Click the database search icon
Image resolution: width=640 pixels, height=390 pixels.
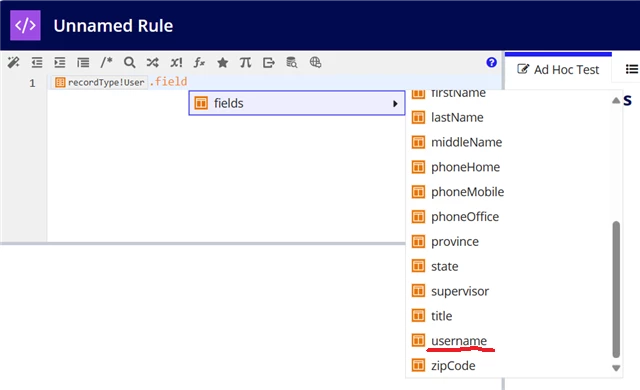(292, 62)
